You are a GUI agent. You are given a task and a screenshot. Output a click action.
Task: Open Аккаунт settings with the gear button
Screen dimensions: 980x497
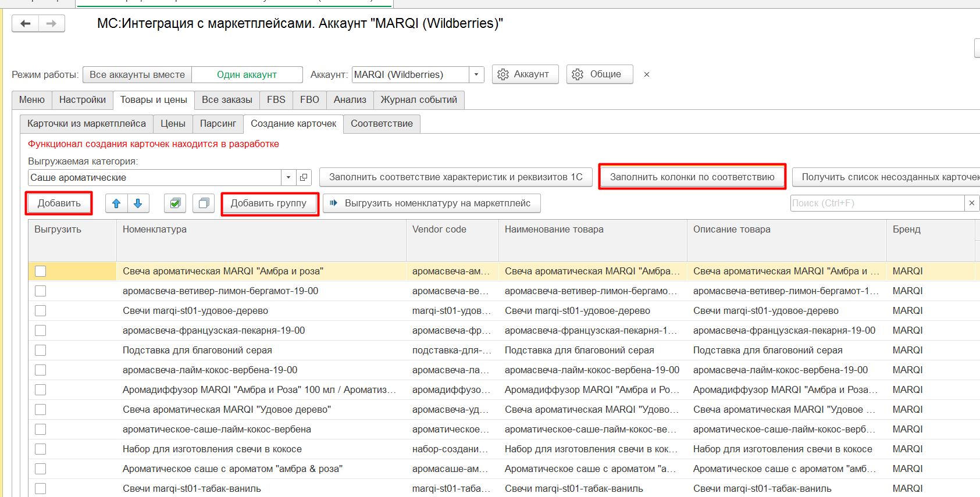coord(525,74)
